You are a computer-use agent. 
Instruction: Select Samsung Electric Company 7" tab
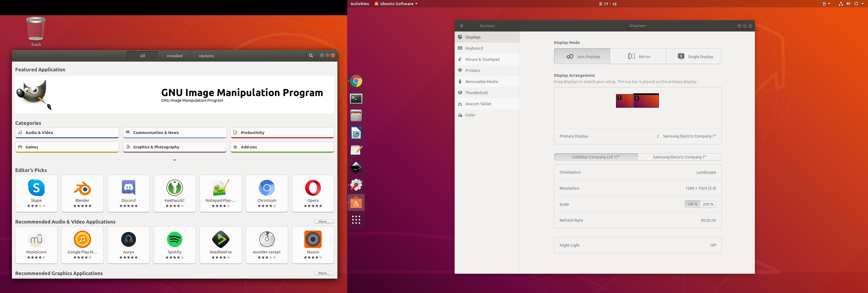click(x=679, y=157)
